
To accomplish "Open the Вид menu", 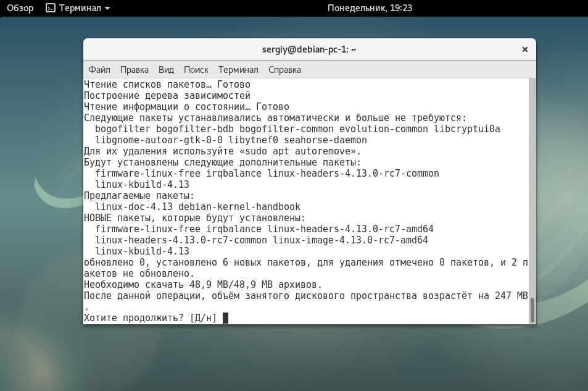I will click(x=166, y=70).
